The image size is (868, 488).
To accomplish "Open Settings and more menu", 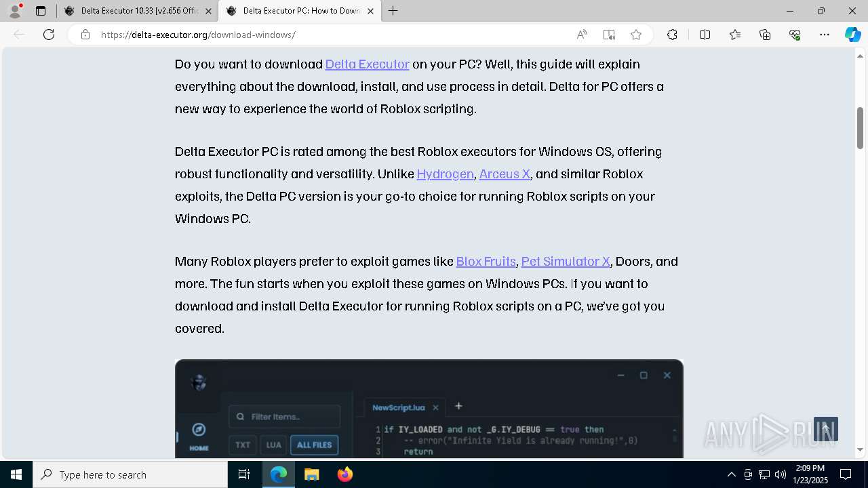I will pos(825,35).
